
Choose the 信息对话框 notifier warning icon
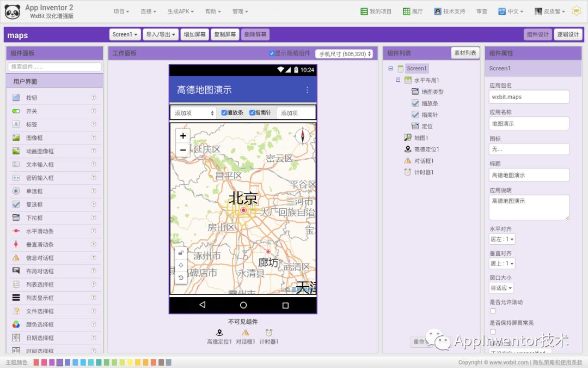point(16,257)
